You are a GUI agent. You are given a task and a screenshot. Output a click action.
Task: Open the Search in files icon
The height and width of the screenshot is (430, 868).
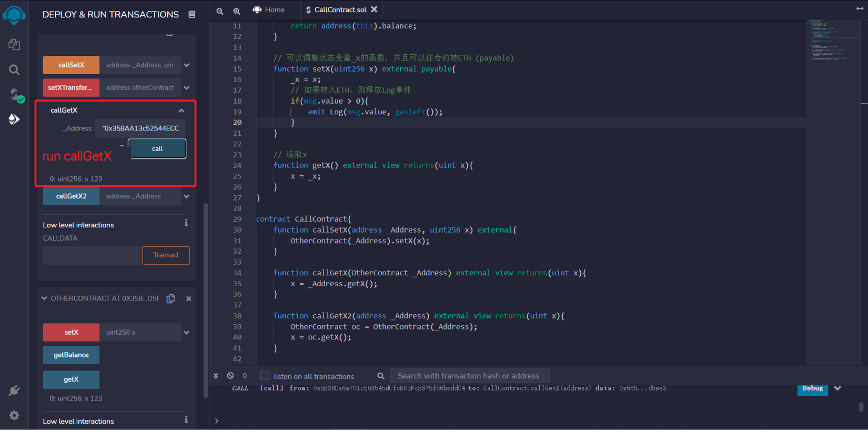pyautogui.click(x=14, y=69)
